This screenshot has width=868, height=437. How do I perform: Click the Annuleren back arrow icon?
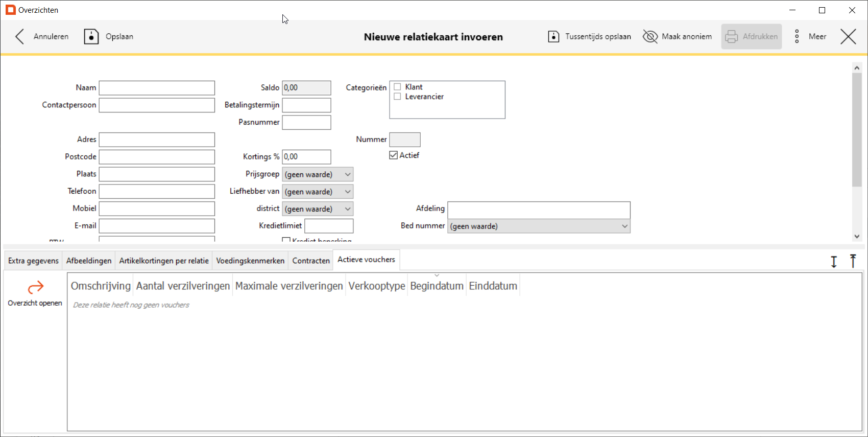[x=20, y=37]
